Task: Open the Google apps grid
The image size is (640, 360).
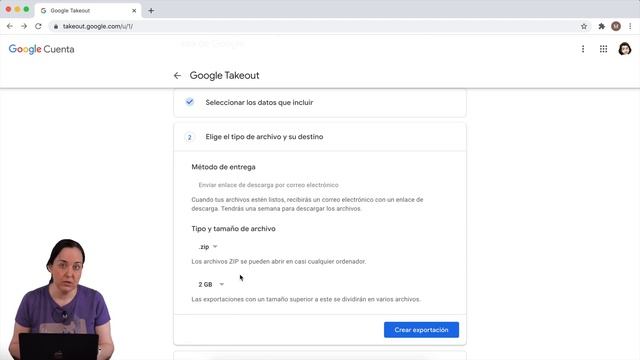Action: point(603,49)
